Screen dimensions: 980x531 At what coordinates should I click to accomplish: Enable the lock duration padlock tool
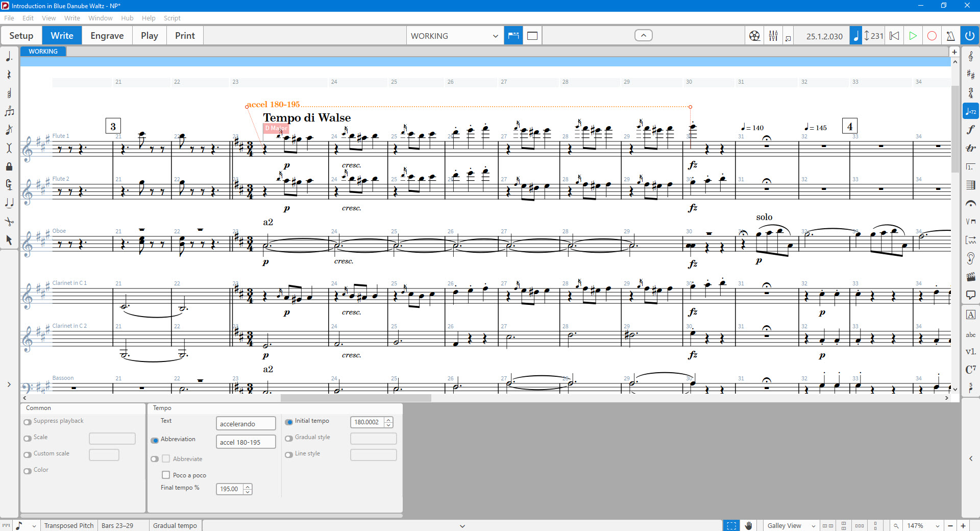[x=9, y=166]
